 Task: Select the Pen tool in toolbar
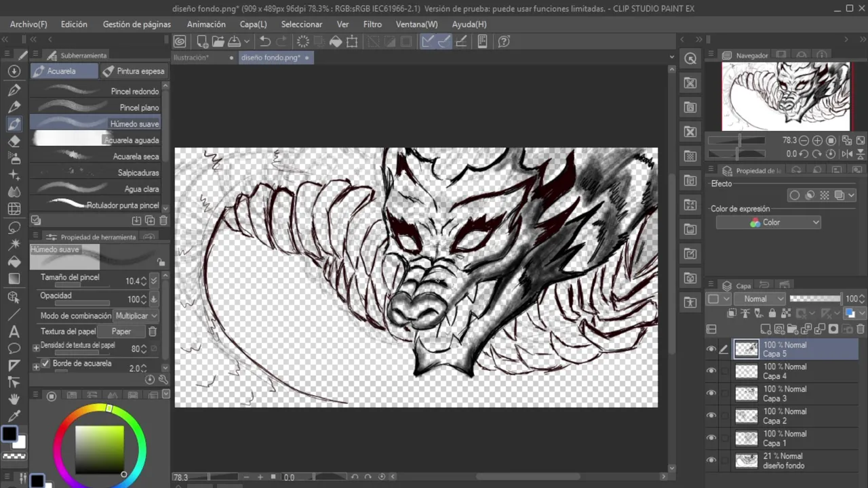14,89
